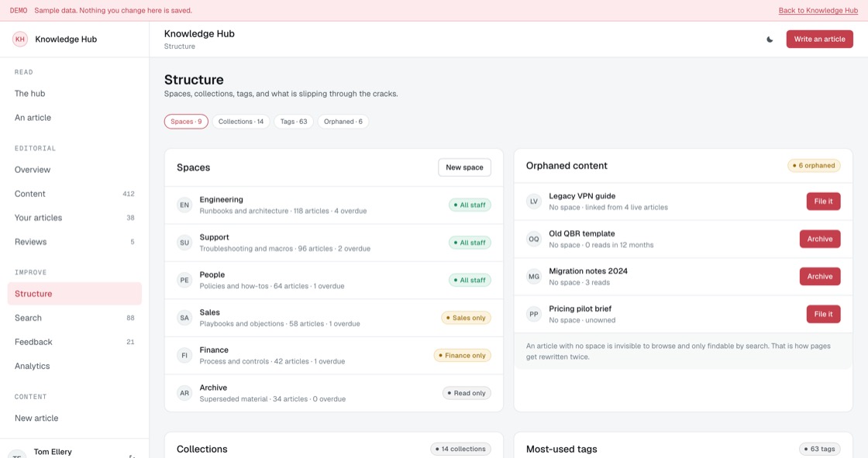
Task: Click the EN avatar for Engineering space
Action: tap(184, 205)
